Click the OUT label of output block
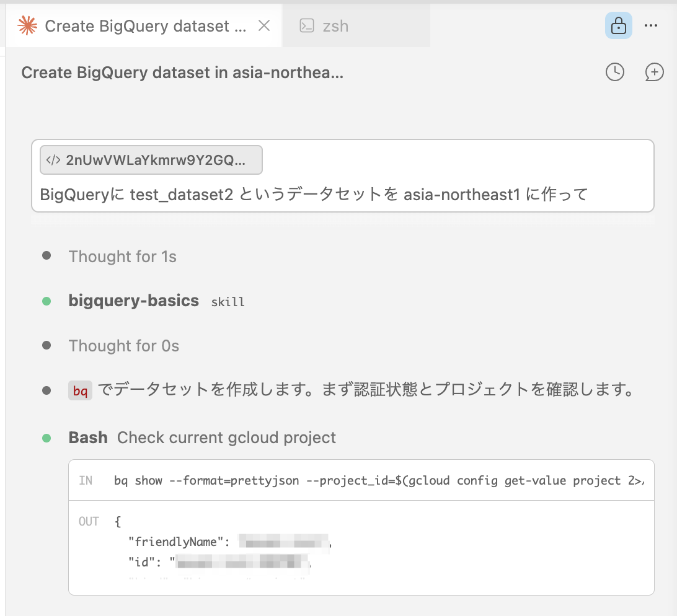 pyautogui.click(x=89, y=521)
